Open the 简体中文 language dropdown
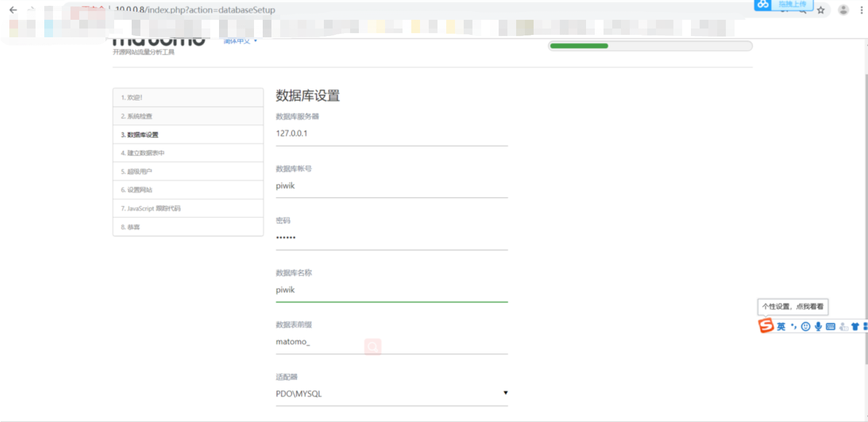 tap(240, 41)
